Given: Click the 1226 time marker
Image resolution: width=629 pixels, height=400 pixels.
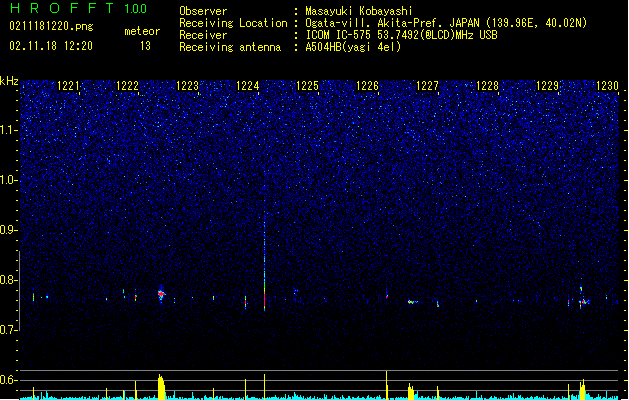Looking at the screenshot, I should 367,86.
